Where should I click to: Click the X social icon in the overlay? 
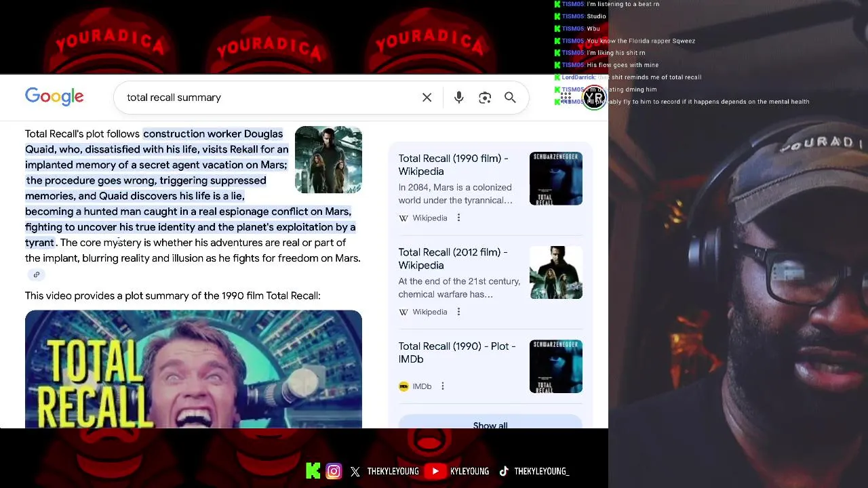click(355, 472)
